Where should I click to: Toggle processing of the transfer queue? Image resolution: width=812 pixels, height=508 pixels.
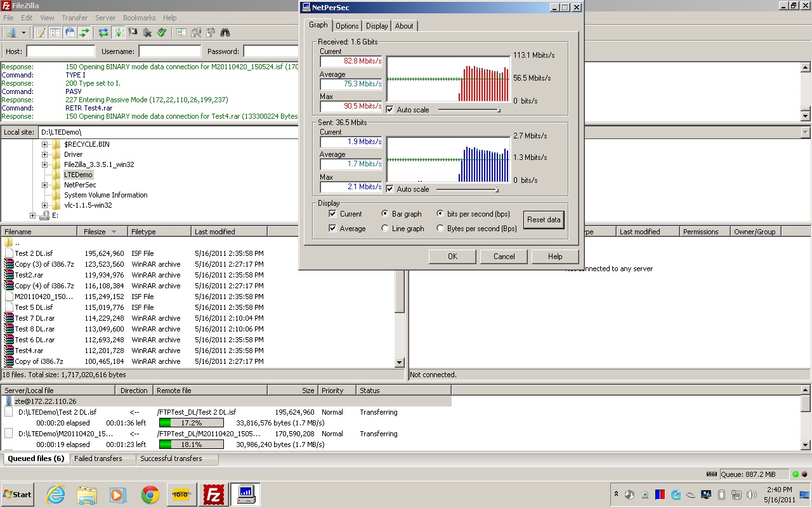pyautogui.click(x=118, y=32)
